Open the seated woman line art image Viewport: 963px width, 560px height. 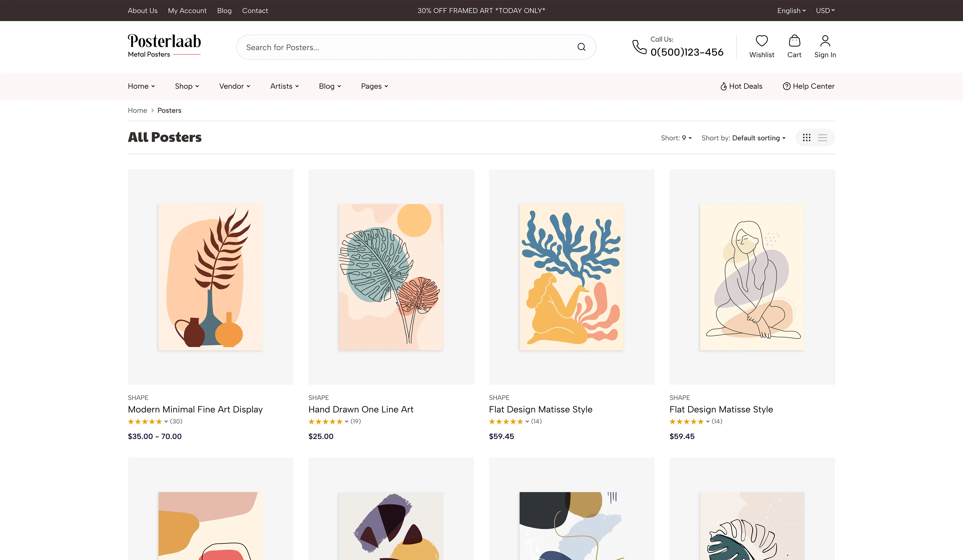click(x=752, y=277)
